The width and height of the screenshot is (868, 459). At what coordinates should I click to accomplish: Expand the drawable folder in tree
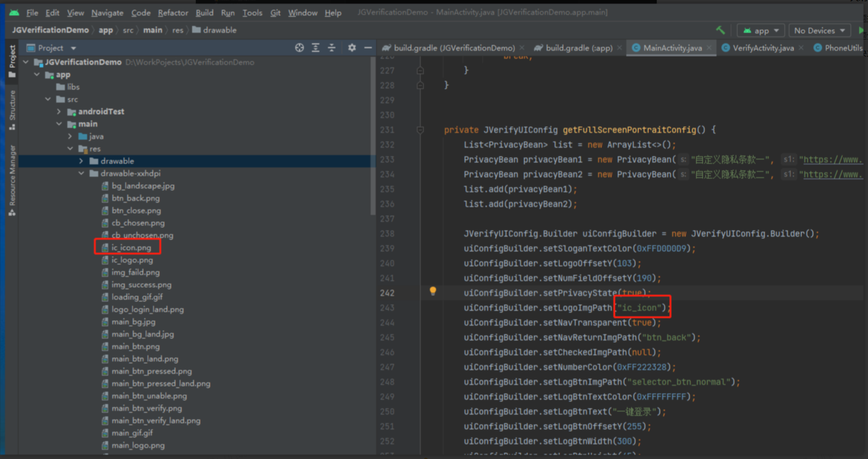[x=81, y=161]
